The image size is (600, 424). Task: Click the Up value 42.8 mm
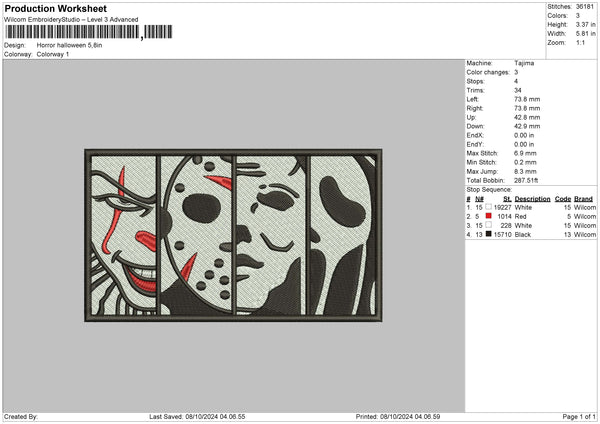click(x=527, y=117)
